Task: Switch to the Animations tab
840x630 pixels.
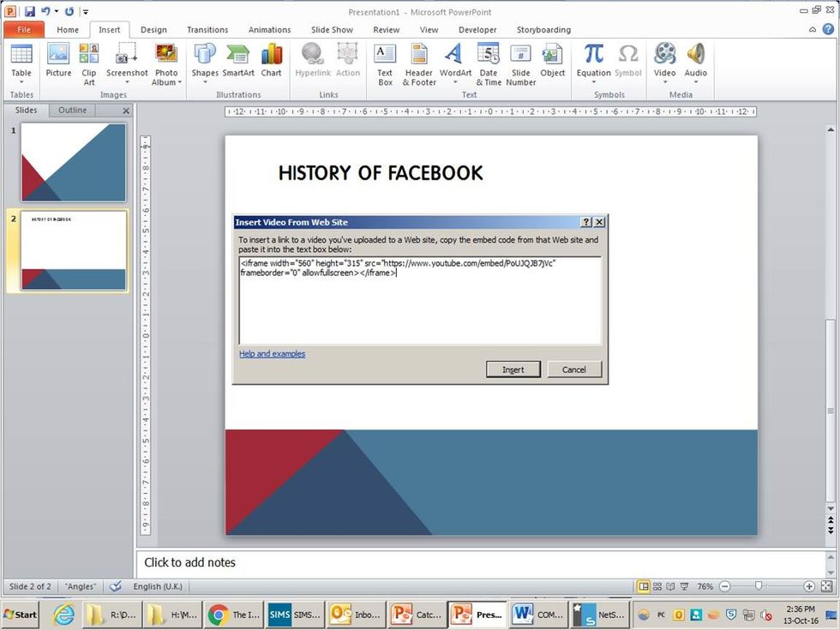Action: click(x=269, y=29)
